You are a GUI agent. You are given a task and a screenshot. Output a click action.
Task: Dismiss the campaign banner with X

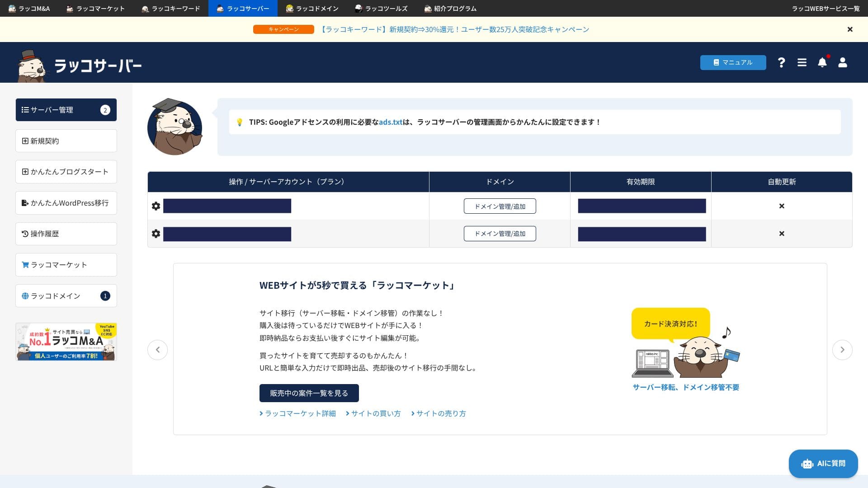[x=850, y=29]
